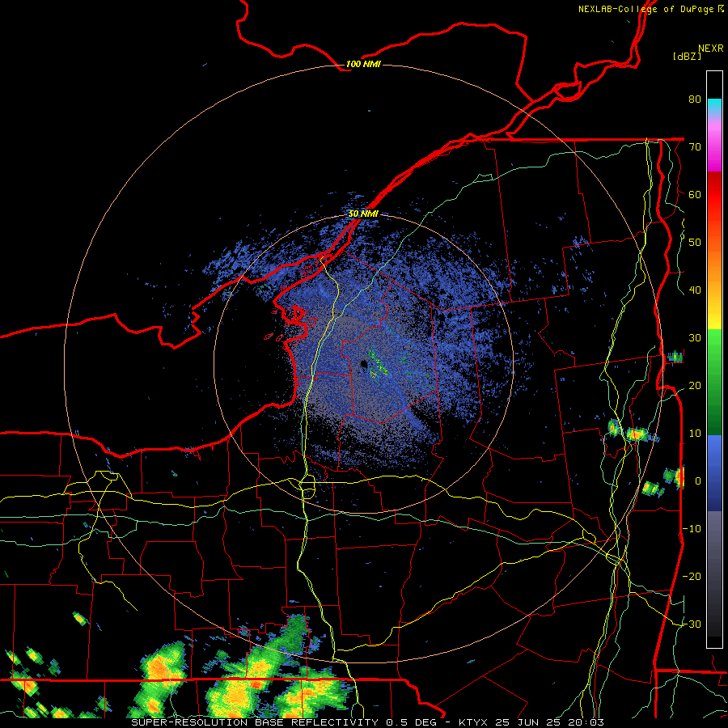Click SUPER-RESOLUTION BASE REFLECTIVITY footer title

(x=255, y=722)
